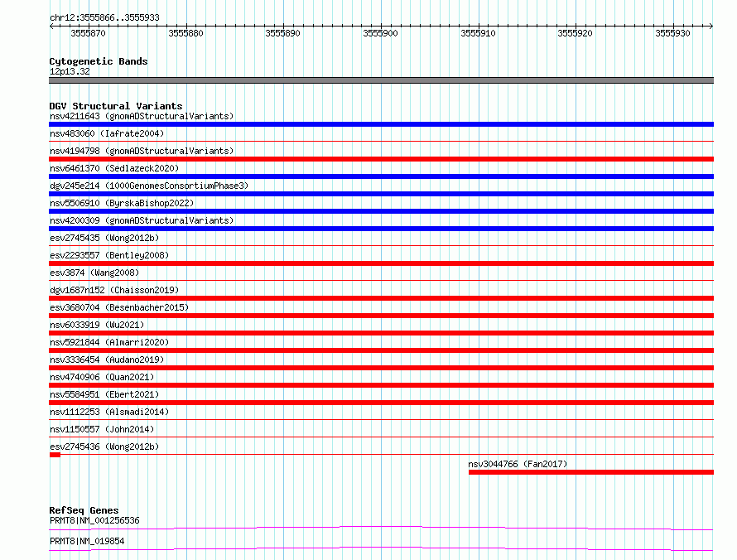
Task: Click ruler position 3555920
Action: pos(575,33)
